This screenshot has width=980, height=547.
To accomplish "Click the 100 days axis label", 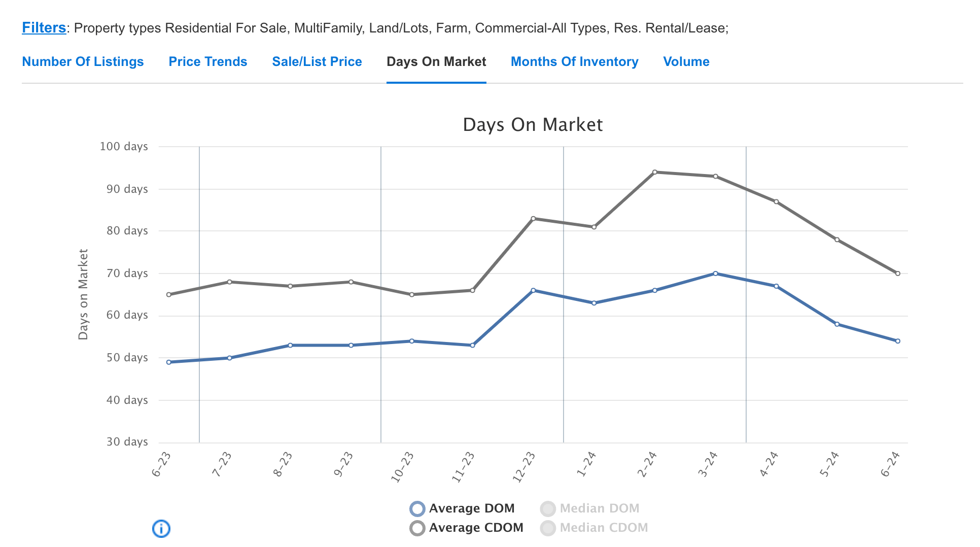I will [124, 147].
